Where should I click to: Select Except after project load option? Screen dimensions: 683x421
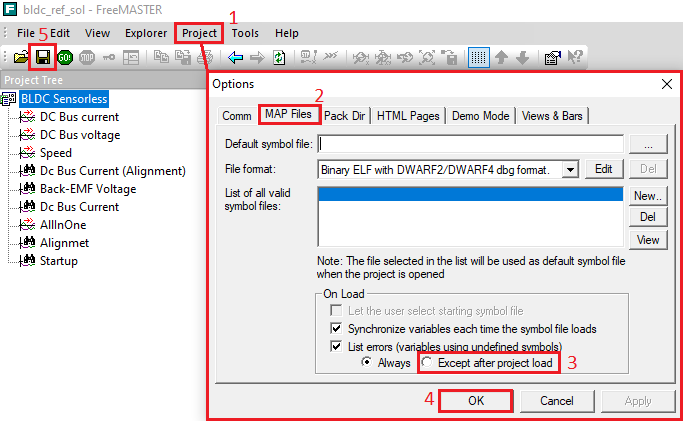coord(427,362)
